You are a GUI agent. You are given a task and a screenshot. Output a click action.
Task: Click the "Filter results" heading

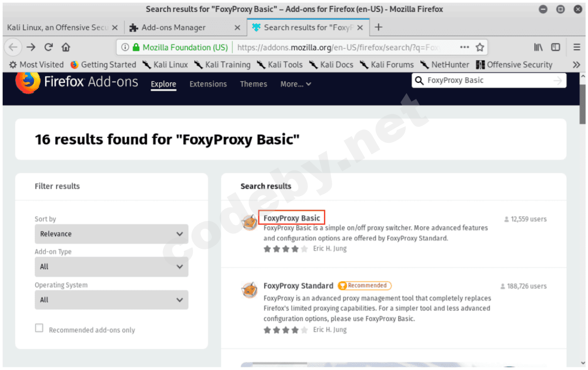point(57,186)
